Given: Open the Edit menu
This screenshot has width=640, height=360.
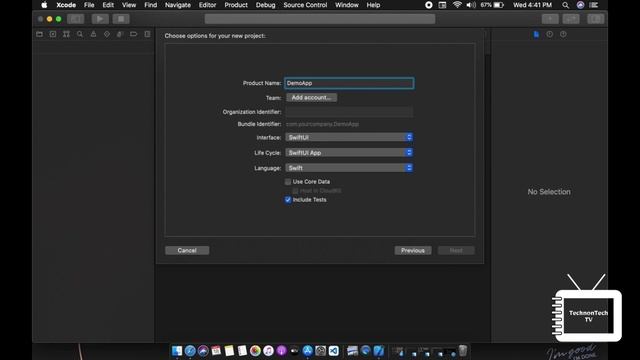Looking at the screenshot, I should coord(108,5).
